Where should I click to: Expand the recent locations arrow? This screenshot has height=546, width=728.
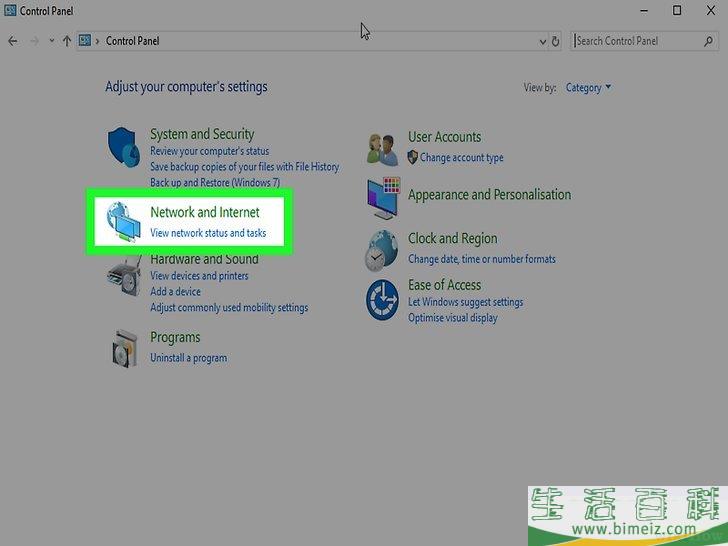51,41
